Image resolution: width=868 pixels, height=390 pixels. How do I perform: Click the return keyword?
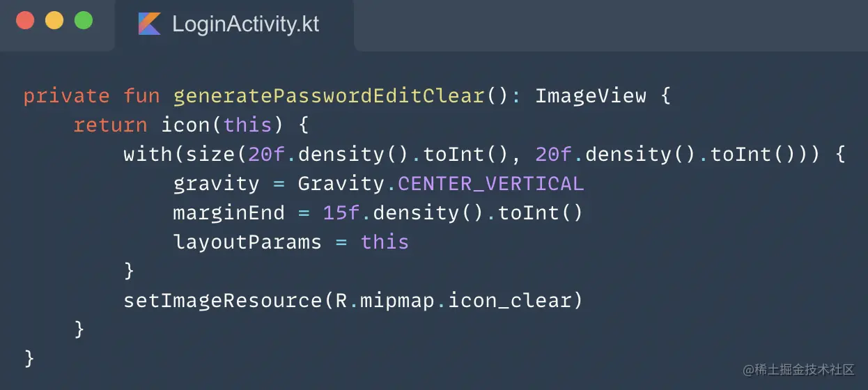tap(110, 125)
